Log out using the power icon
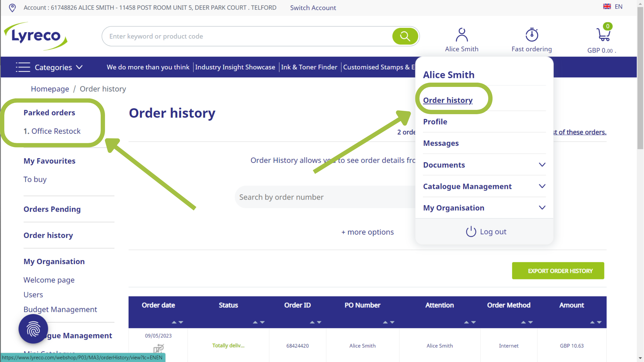Viewport: 644px width, 362px height. [x=471, y=231]
